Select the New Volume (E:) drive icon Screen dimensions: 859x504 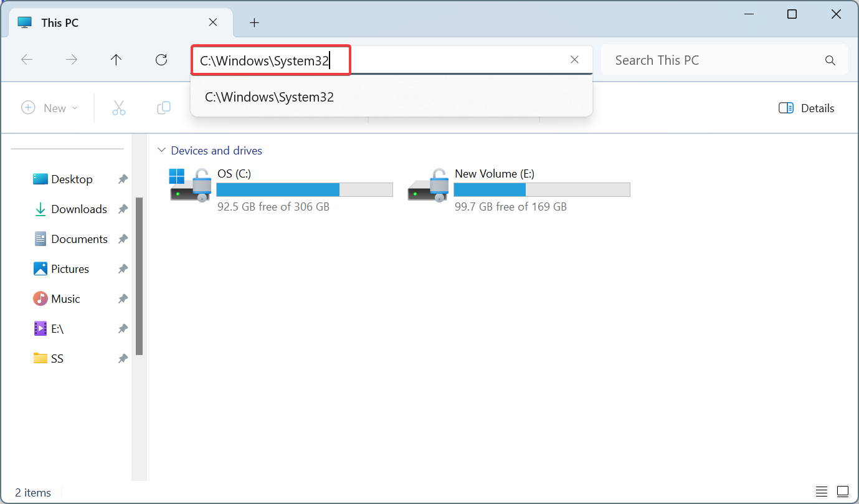(x=429, y=185)
